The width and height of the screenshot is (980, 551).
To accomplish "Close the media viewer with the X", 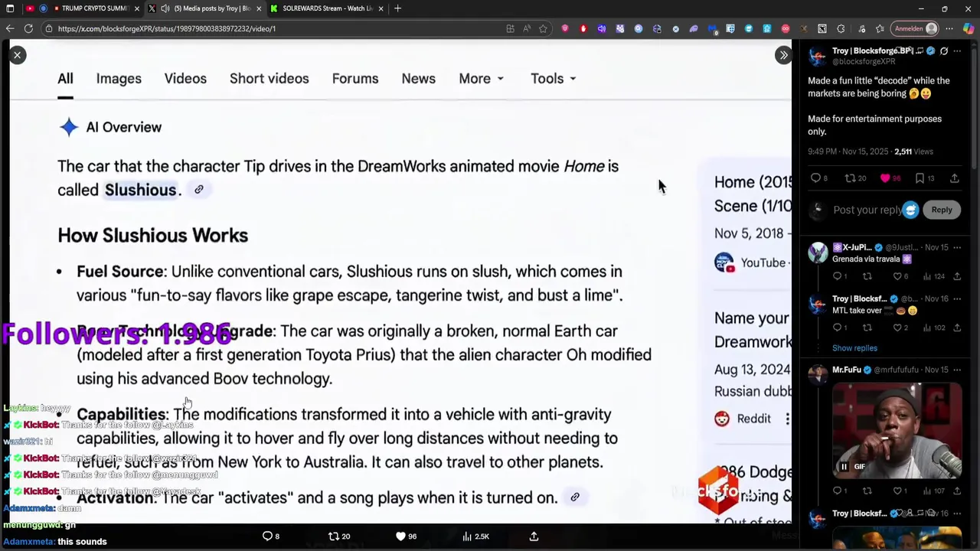I will [17, 55].
